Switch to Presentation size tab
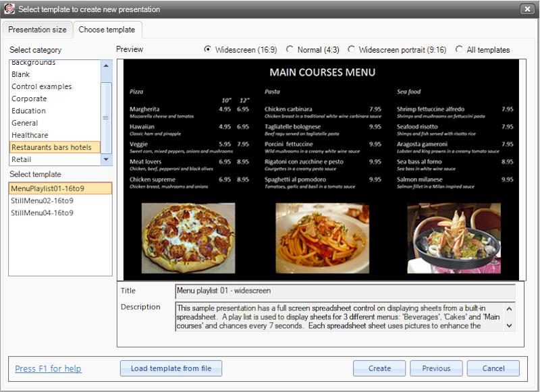 37,30
